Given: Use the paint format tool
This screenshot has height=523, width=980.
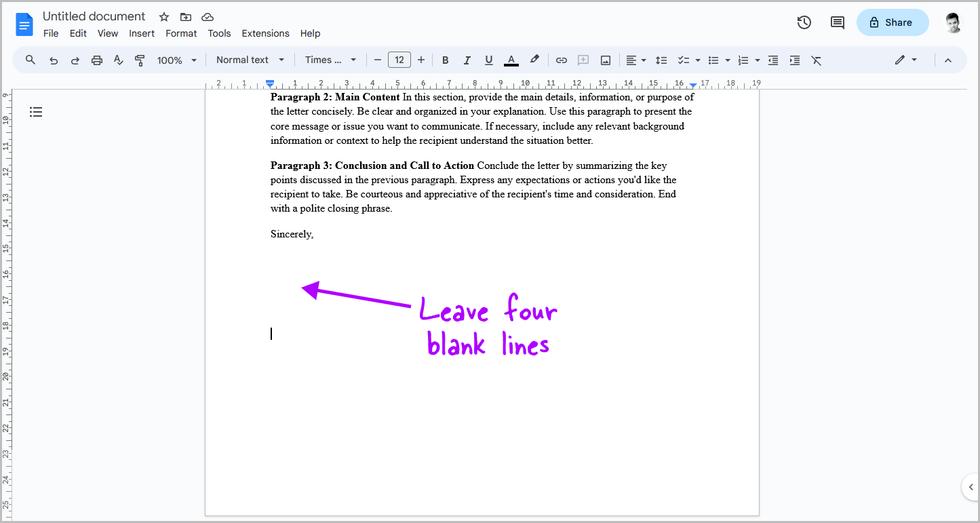Looking at the screenshot, I should tap(140, 60).
